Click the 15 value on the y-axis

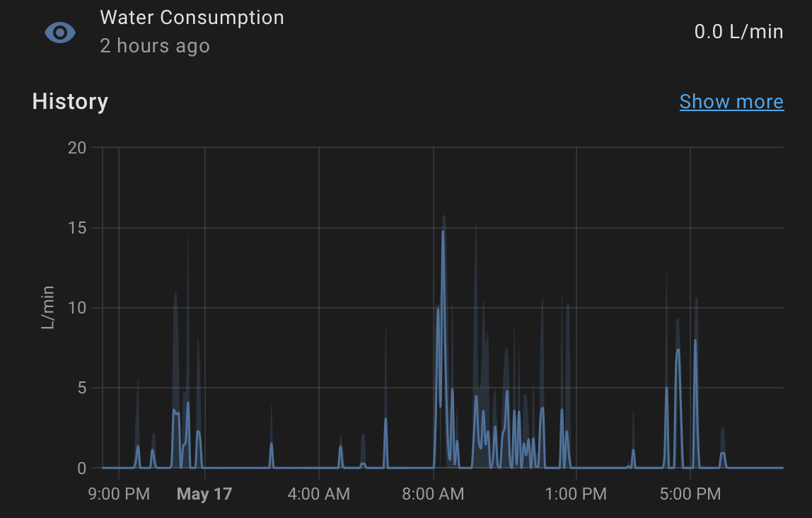77,228
